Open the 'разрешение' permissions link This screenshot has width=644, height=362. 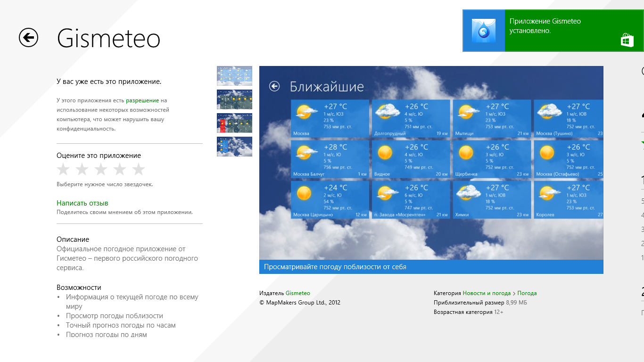142,100
